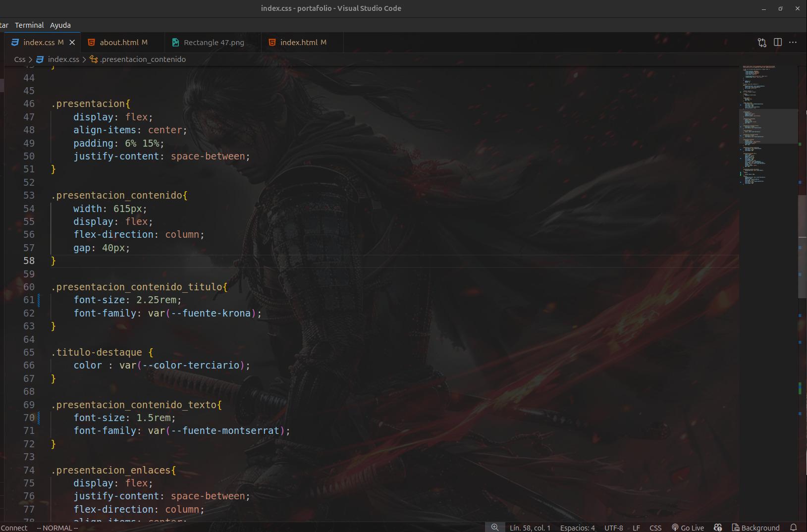The image size is (807, 532).
Task: Click 'flex-direction: column;' on line 77
Action: pyautogui.click(x=139, y=510)
